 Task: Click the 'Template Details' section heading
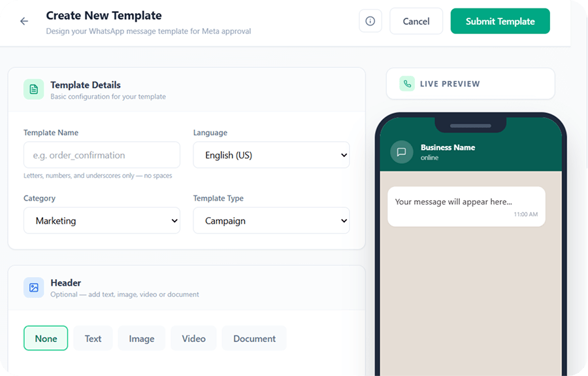(86, 85)
